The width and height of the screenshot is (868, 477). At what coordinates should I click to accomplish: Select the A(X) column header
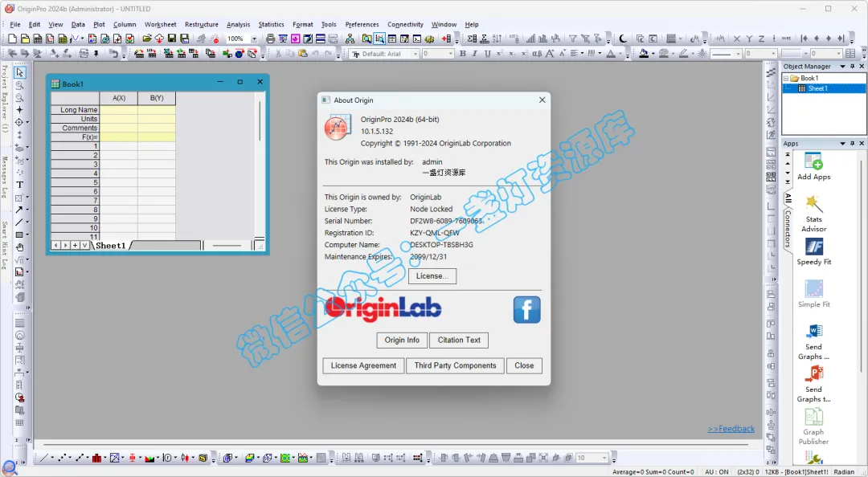tap(118, 98)
